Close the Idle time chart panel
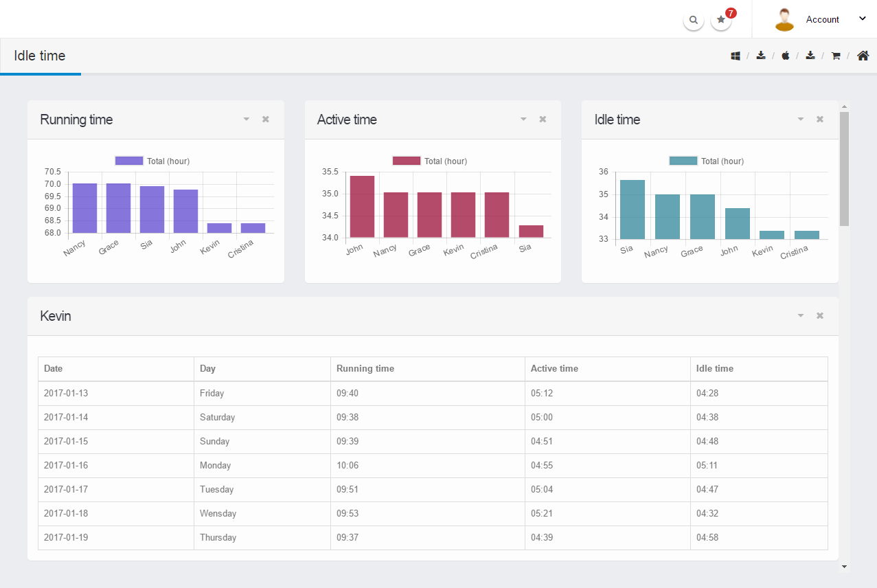Image resolution: width=877 pixels, height=588 pixels. 819,120
